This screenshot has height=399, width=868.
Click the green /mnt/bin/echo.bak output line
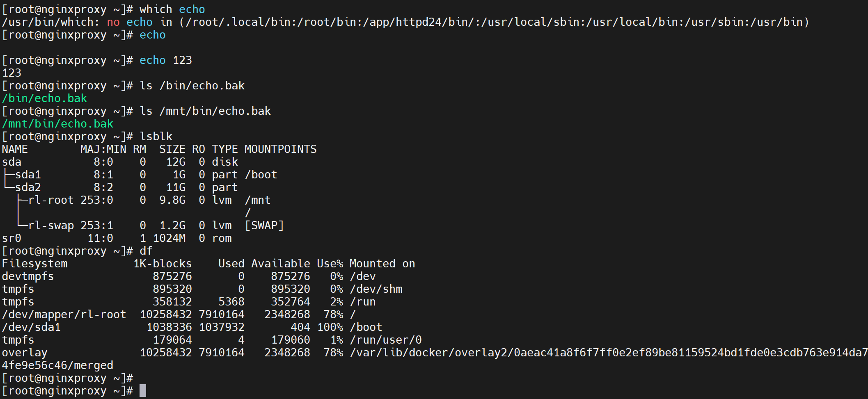pyautogui.click(x=57, y=124)
